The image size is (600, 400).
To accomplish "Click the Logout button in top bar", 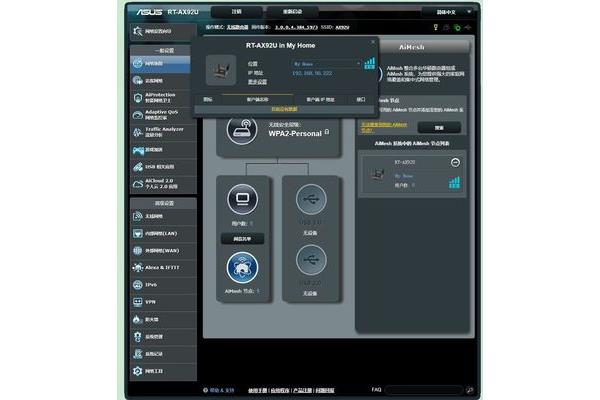I will coord(236,12).
